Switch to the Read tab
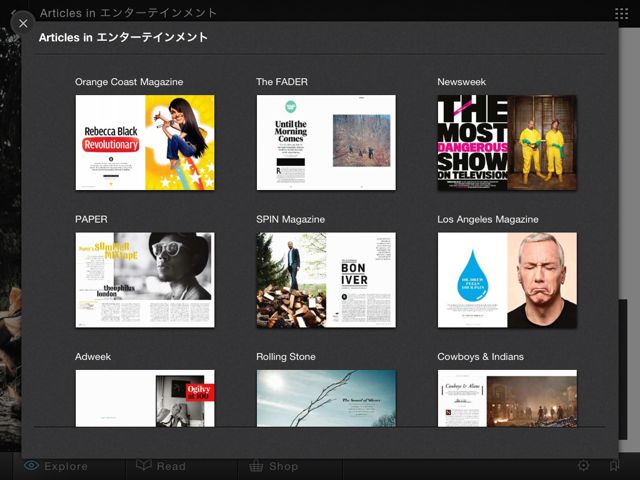Viewport: 640px width, 480px height. click(x=161, y=466)
